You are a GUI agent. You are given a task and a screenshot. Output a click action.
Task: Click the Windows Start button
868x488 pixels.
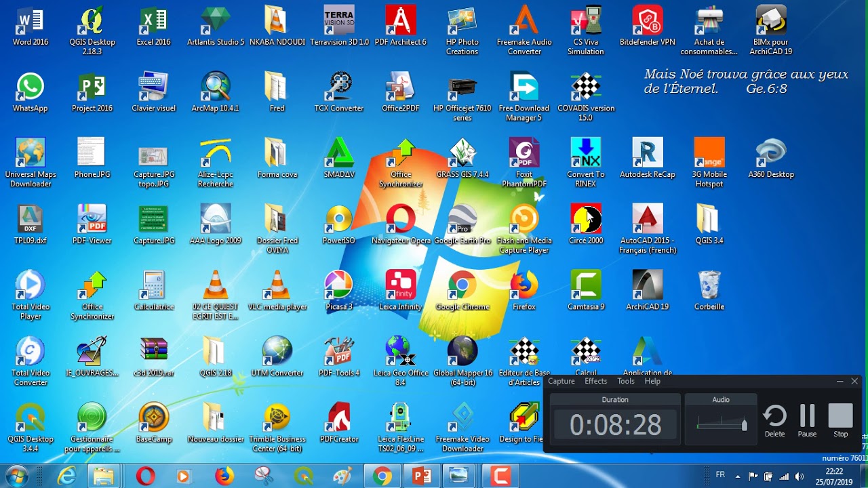16,476
